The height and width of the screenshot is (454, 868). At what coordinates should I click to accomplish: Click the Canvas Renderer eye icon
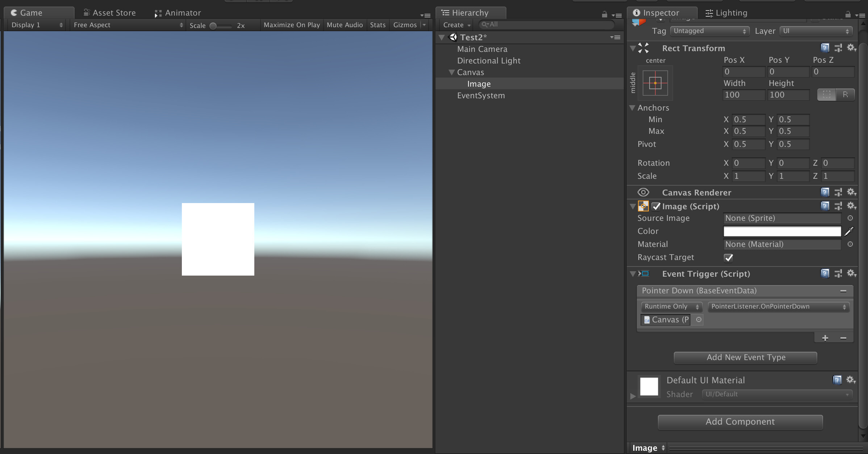[643, 192]
